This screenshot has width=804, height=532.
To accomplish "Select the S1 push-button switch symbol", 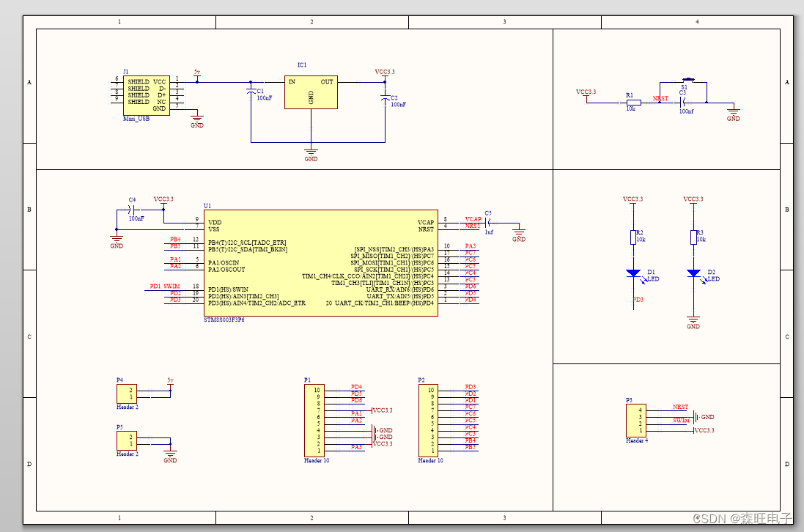I will click(x=688, y=80).
